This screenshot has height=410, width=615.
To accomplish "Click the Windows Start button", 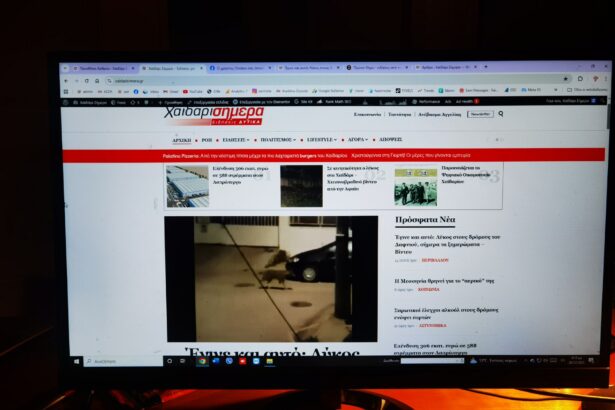I will coord(76,361).
